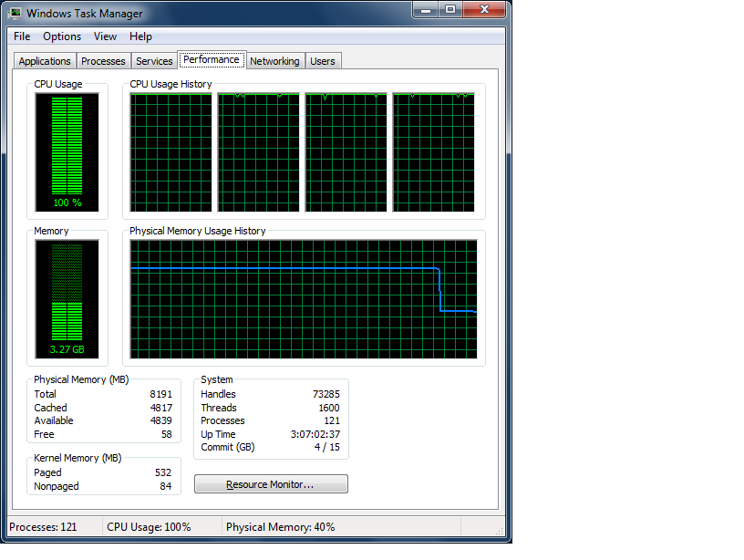Click the System group label
Viewport: 744px width, 560px height.
tap(217, 379)
